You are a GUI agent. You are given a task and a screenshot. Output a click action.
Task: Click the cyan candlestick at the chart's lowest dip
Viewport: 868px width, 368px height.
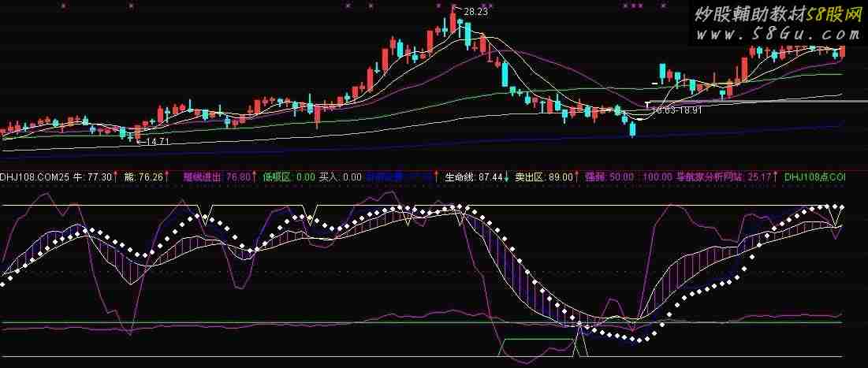tap(632, 129)
